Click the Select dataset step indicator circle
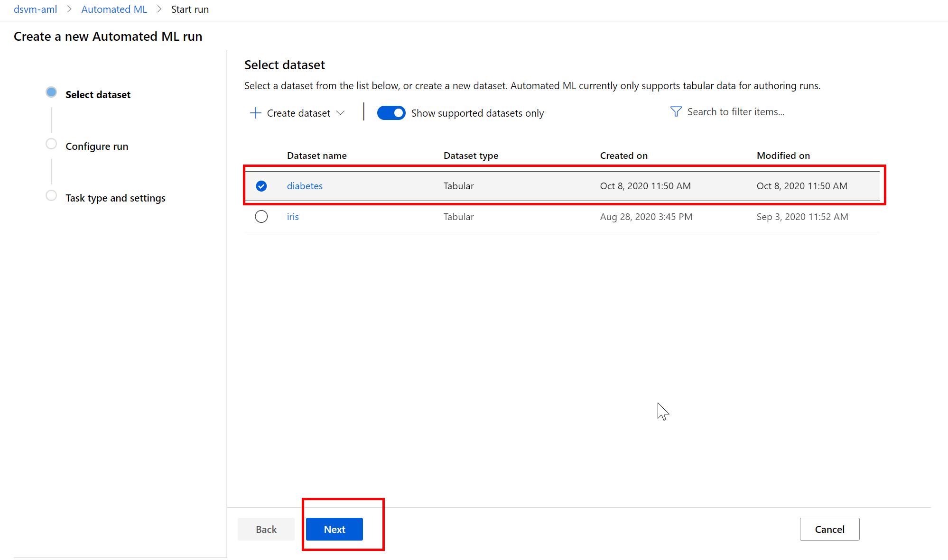 pos(51,92)
